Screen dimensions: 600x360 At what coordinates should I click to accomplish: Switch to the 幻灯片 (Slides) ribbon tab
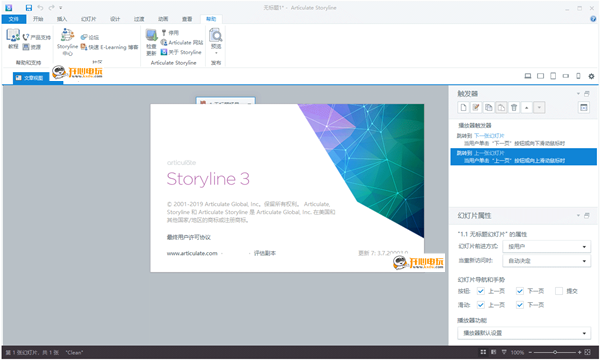click(88, 19)
